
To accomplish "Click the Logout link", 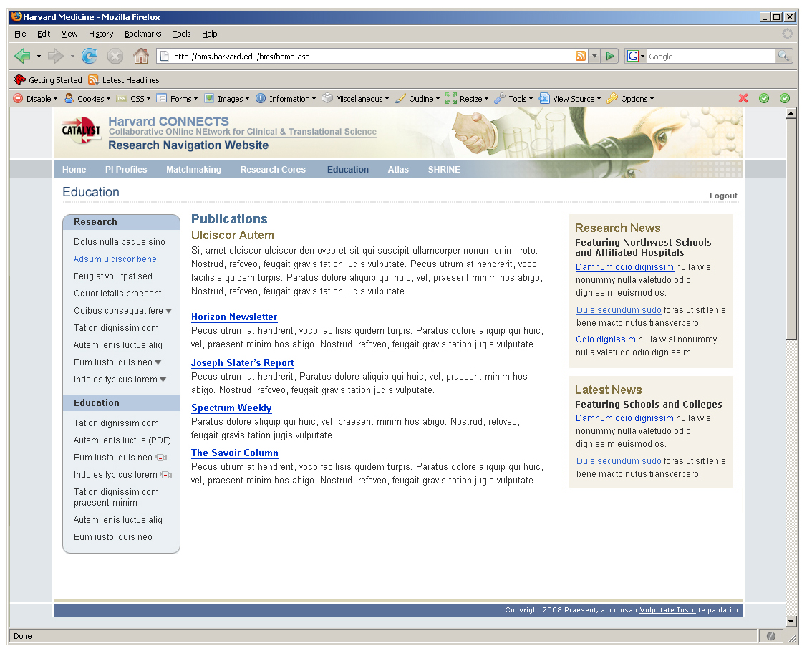I will [723, 196].
